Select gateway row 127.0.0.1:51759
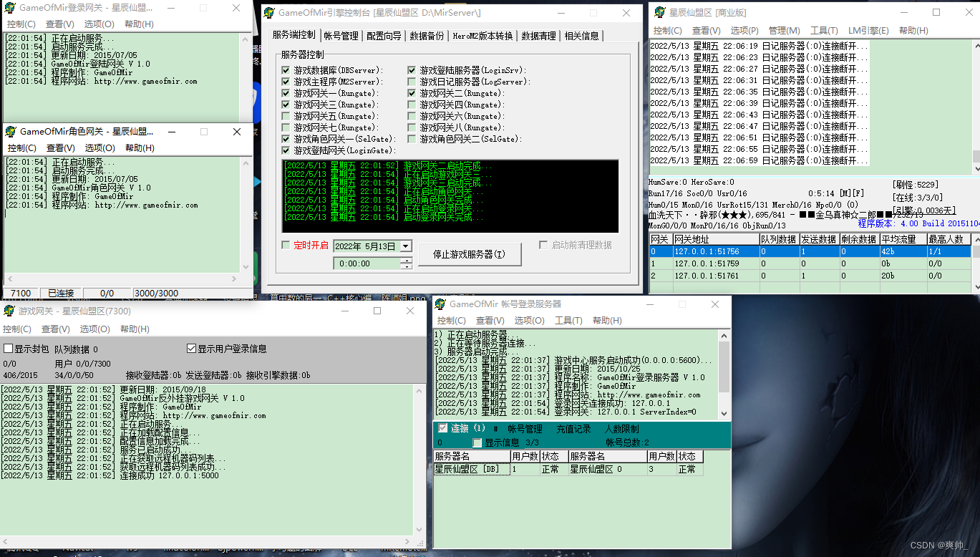Viewport: 980px width, 557px height. click(810, 263)
